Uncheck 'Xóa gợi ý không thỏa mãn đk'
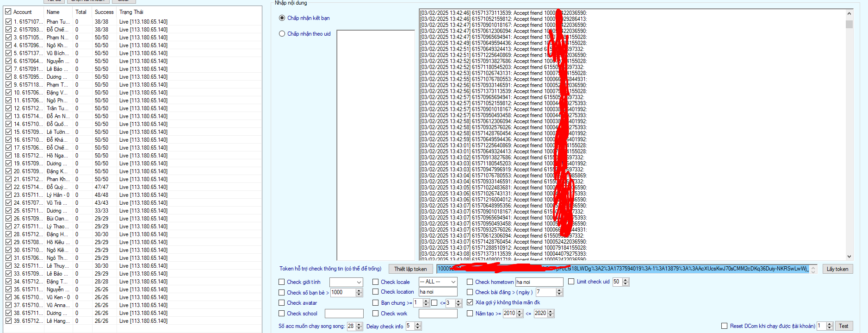The width and height of the screenshot is (868, 333). [x=470, y=302]
